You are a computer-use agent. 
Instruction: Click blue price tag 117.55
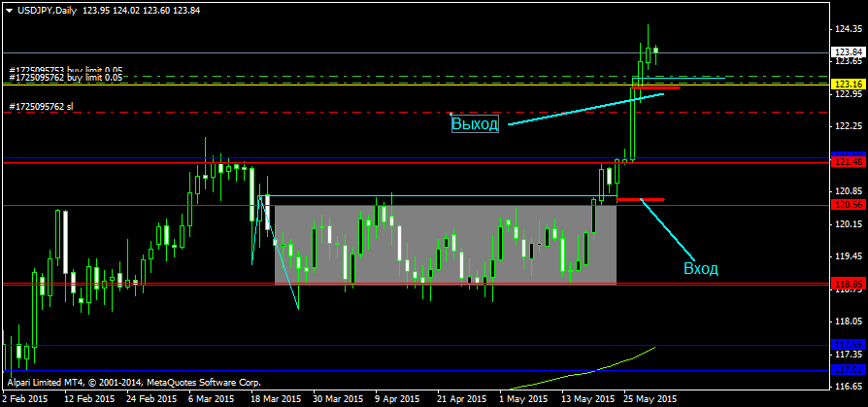(x=849, y=345)
